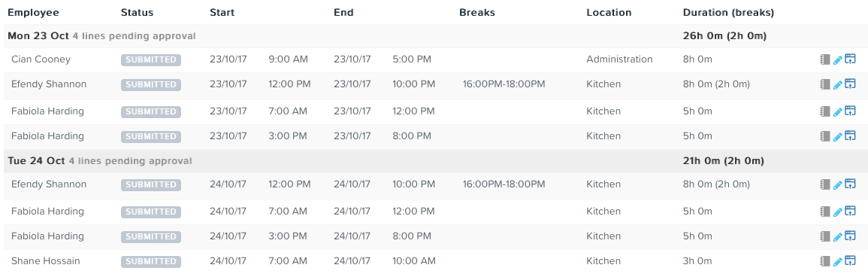Edit Cian Cooney's timesheet with pencil icon
The width and height of the screenshot is (868, 274).
tap(837, 60)
